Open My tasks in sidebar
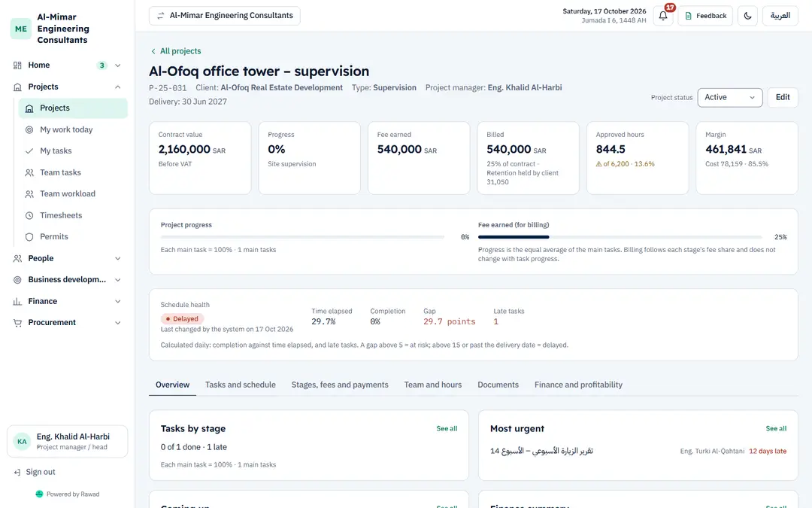The height and width of the screenshot is (508, 812). click(73, 151)
